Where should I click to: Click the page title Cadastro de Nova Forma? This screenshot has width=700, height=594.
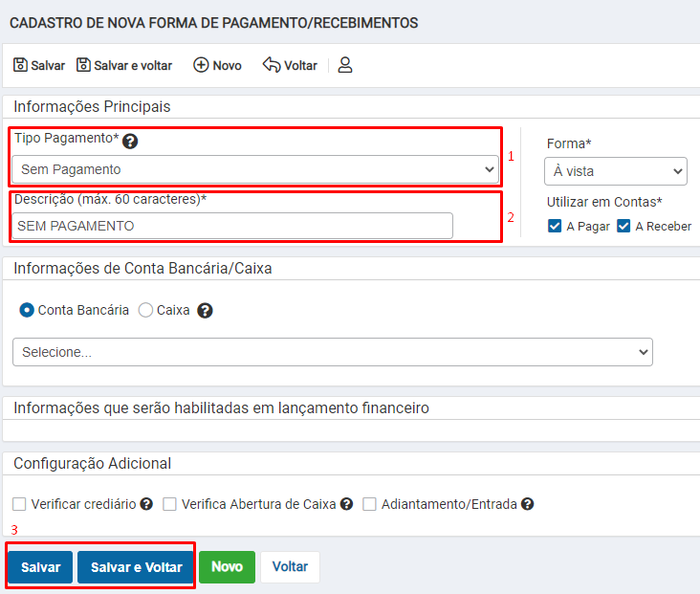click(x=214, y=23)
